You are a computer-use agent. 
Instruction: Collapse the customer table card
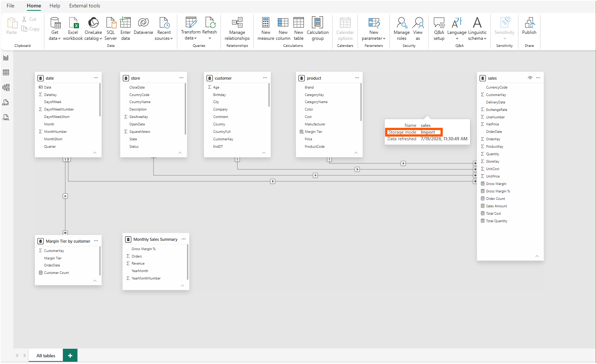coord(264,153)
